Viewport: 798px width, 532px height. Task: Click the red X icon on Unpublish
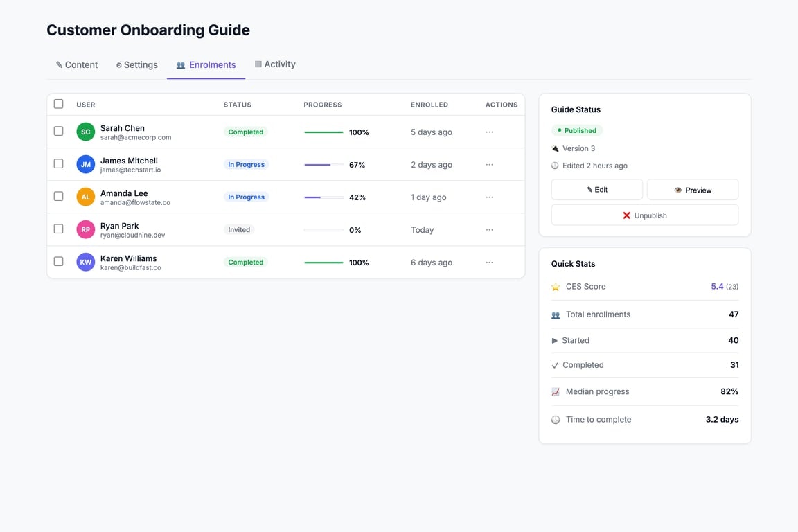[x=626, y=215]
